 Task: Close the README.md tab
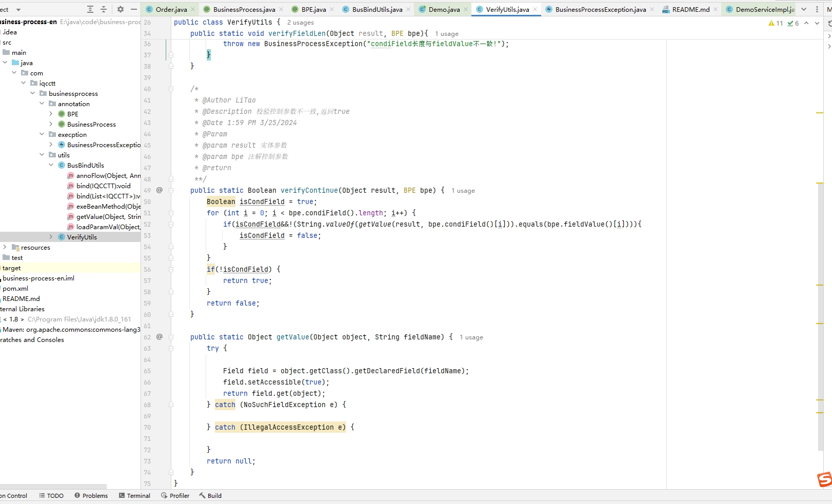pyautogui.click(x=716, y=9)
